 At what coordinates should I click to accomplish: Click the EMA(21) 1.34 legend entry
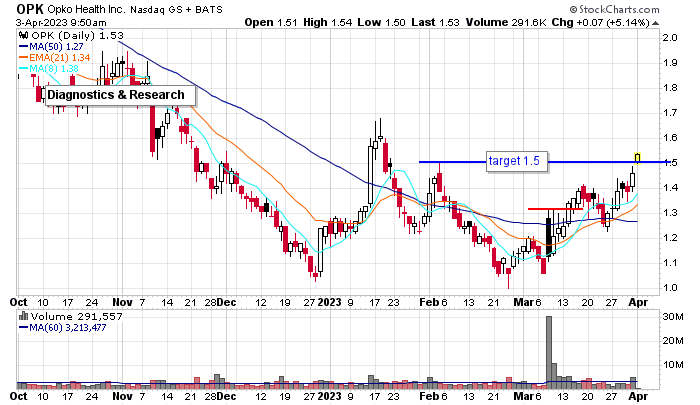pos(54,58)
